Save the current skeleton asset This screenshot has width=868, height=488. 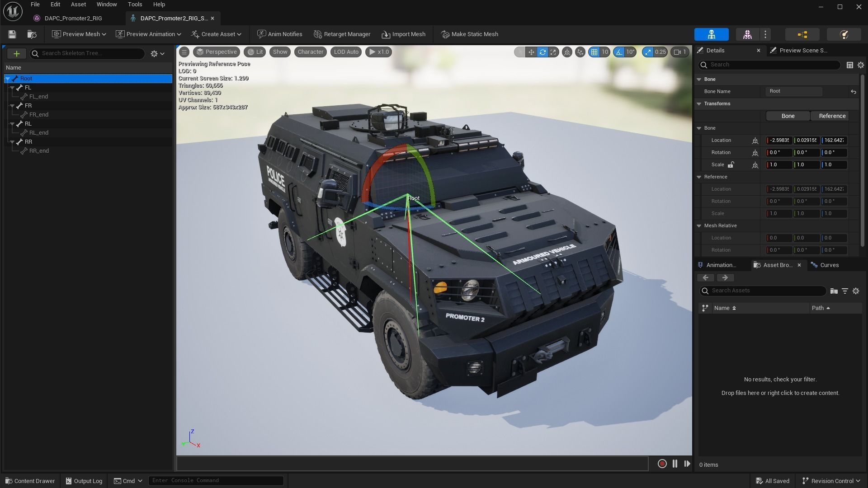point(12,34)
